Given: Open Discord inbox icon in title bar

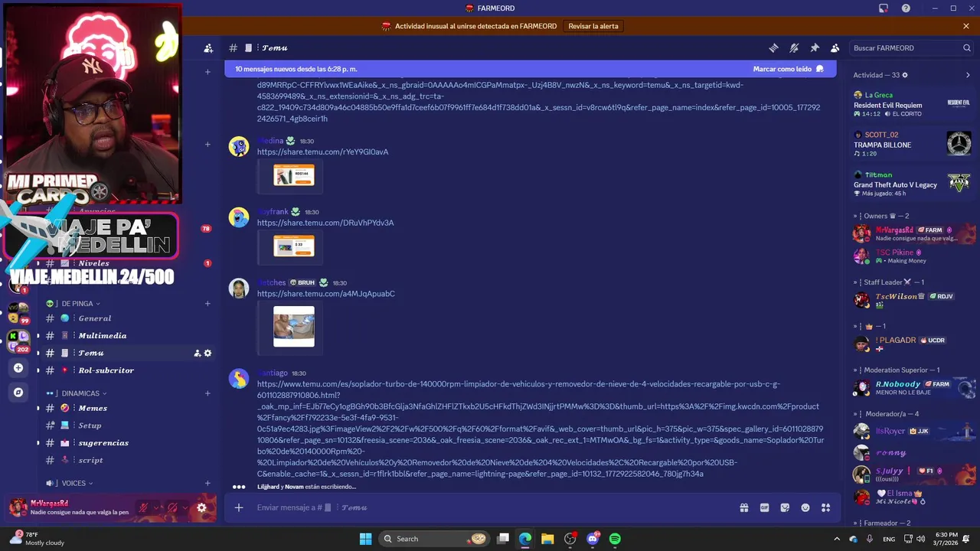Looking at the screenshot, I should [884, 8].
